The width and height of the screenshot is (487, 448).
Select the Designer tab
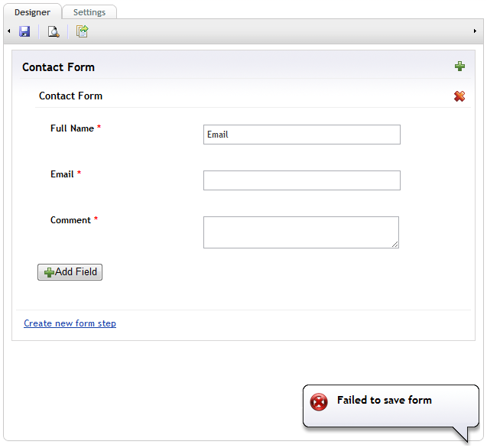32,12
